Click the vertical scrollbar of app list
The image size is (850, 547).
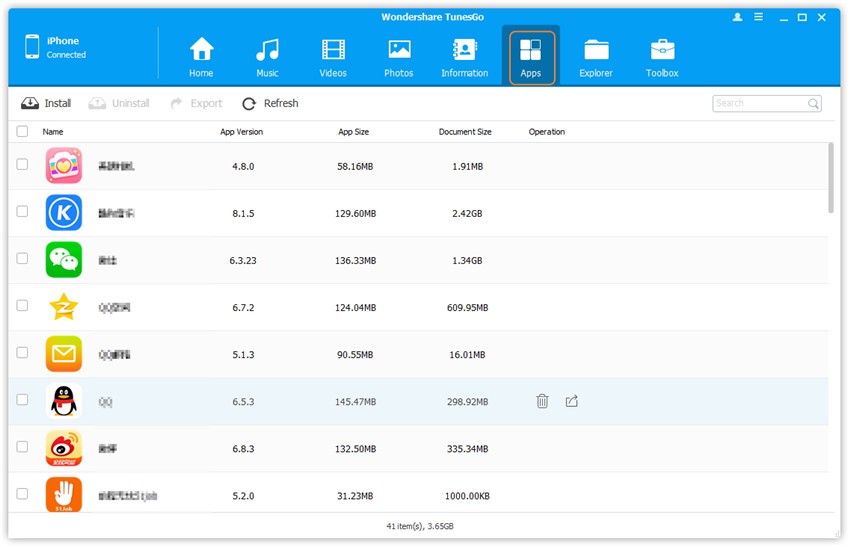(831, 177)
